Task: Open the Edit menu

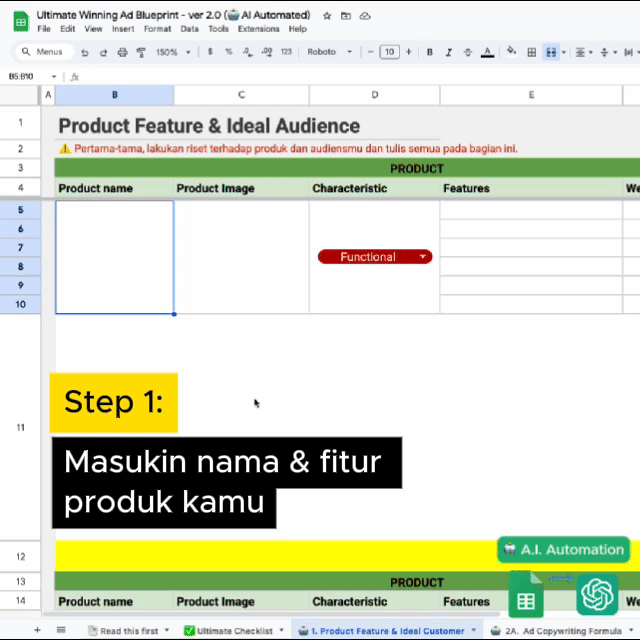Action: (67, 29)
